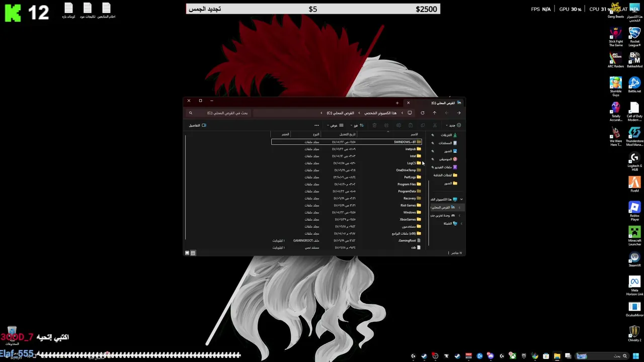Open Videos in Explorer quick access
This screenshot has width=644, height=362.
[x=446, y=167]
